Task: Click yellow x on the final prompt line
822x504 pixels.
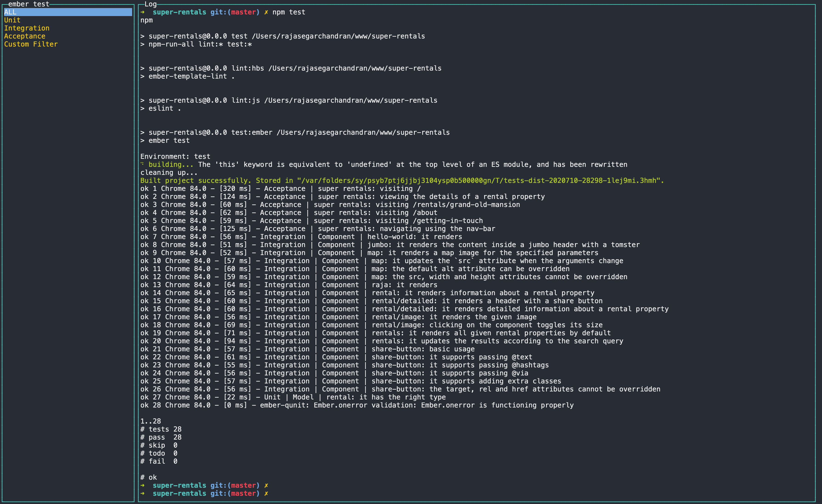Action: (x=266, y=493)
